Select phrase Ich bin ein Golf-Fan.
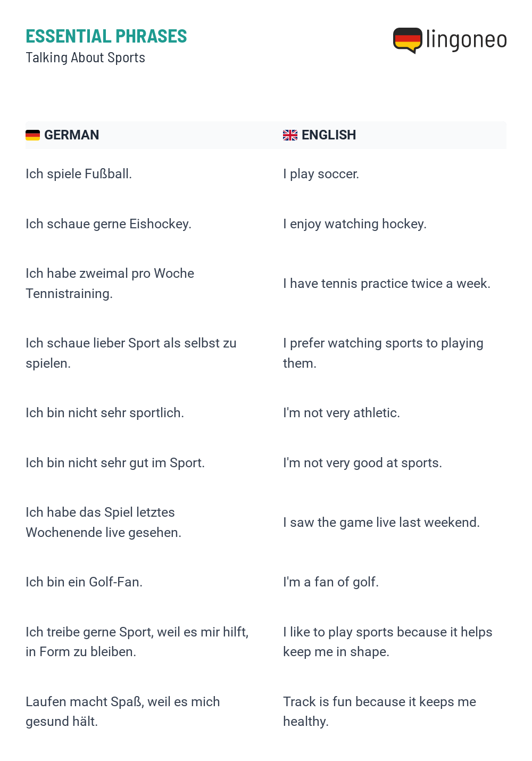The width and height of the screenshot is (532, 761). tap(84, 582)
